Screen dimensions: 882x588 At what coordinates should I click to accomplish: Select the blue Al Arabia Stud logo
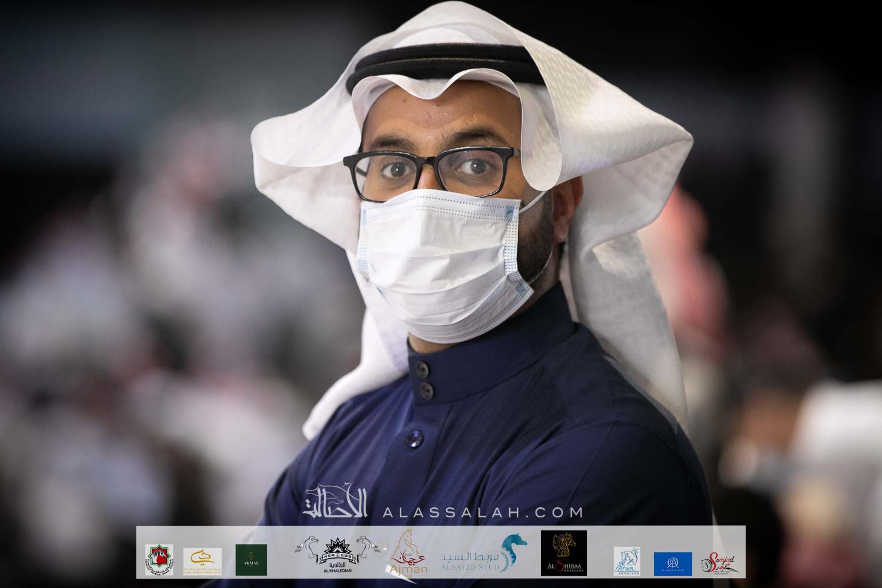[673, 564]
